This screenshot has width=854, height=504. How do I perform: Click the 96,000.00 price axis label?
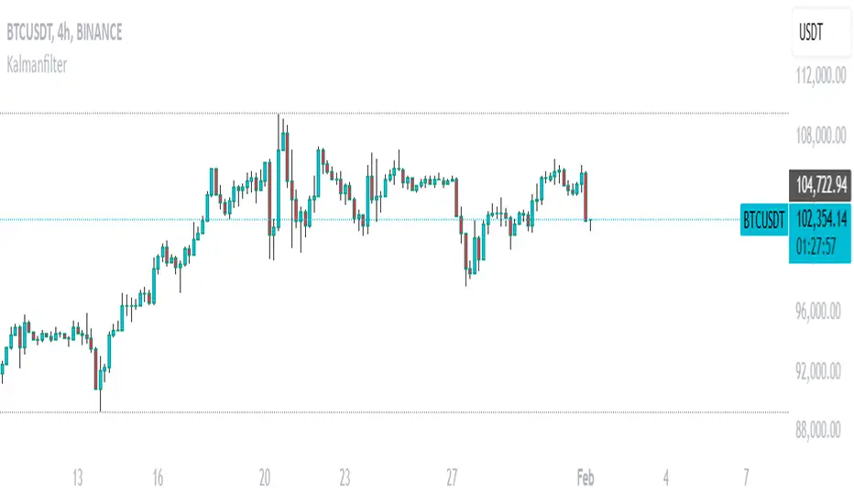click(x=820, y=312)
